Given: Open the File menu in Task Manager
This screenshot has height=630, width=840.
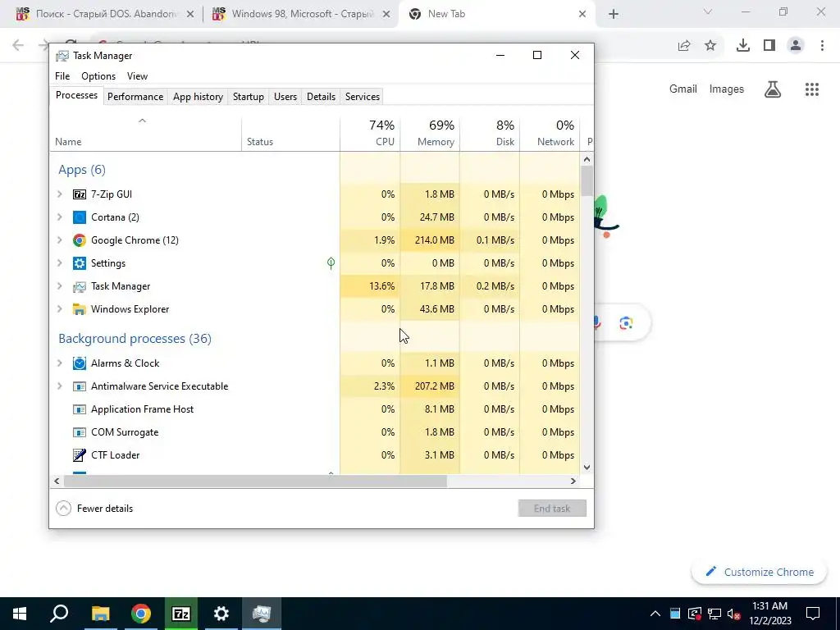Looking at the screenshot, I should pyautogui.click(x=62, y=76).
